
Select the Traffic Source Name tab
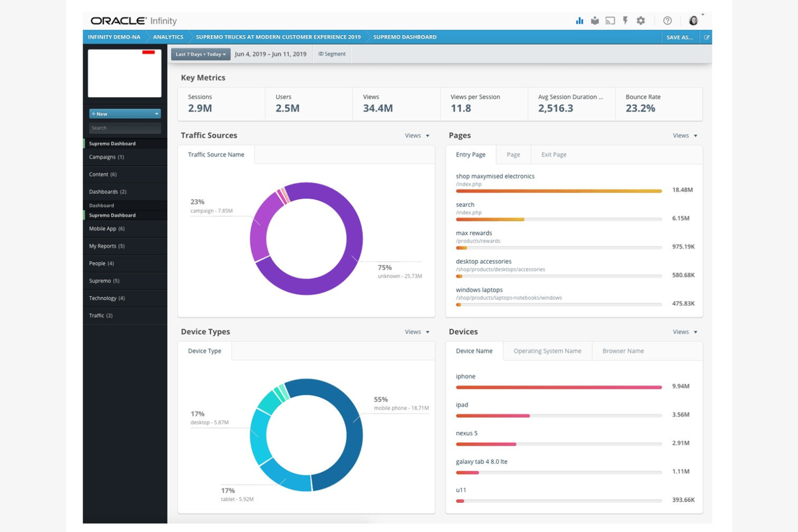[216, 155]
